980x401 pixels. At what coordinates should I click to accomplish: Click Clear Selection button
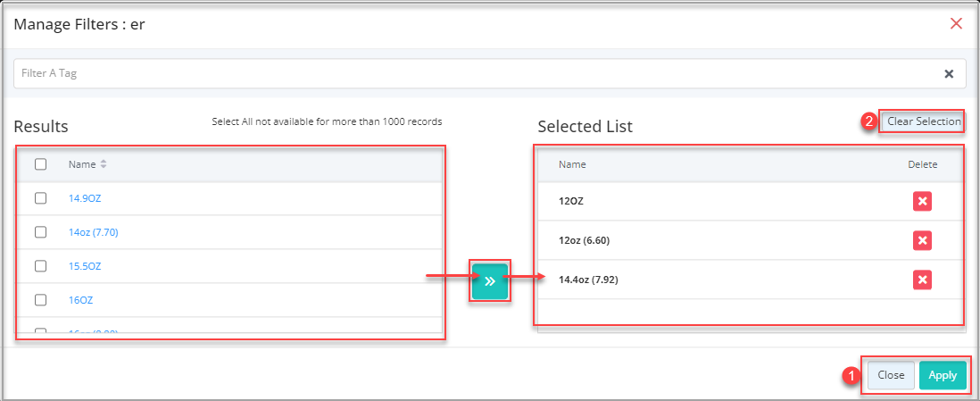click(924, 121)
